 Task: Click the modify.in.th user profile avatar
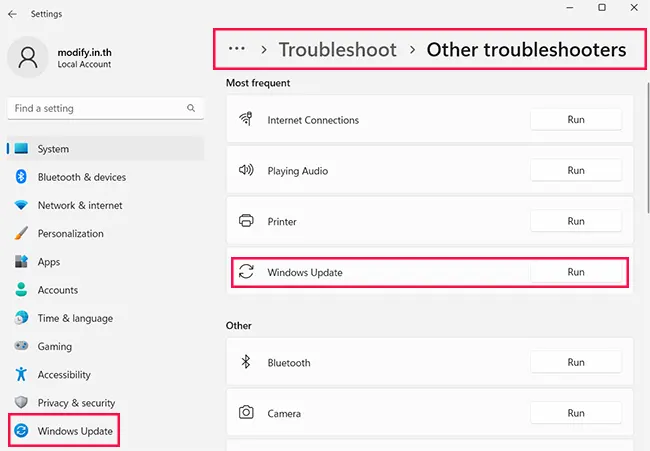[27, 57]
